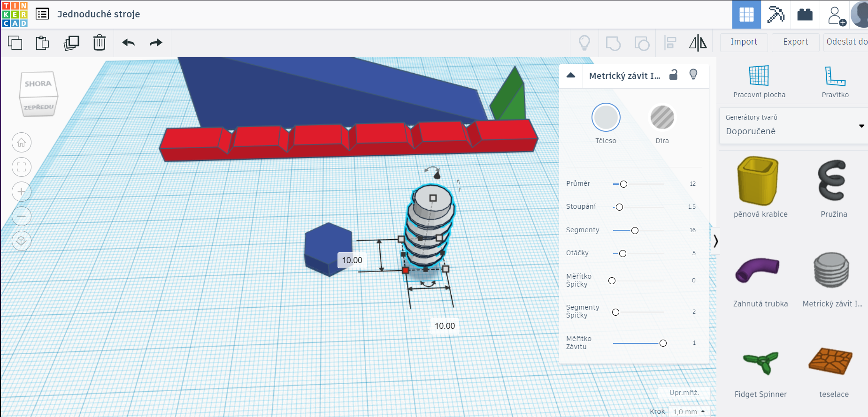
Task: Delete the selected shape with trash icon
Action: pyautogui.click(x=100, y=43)
